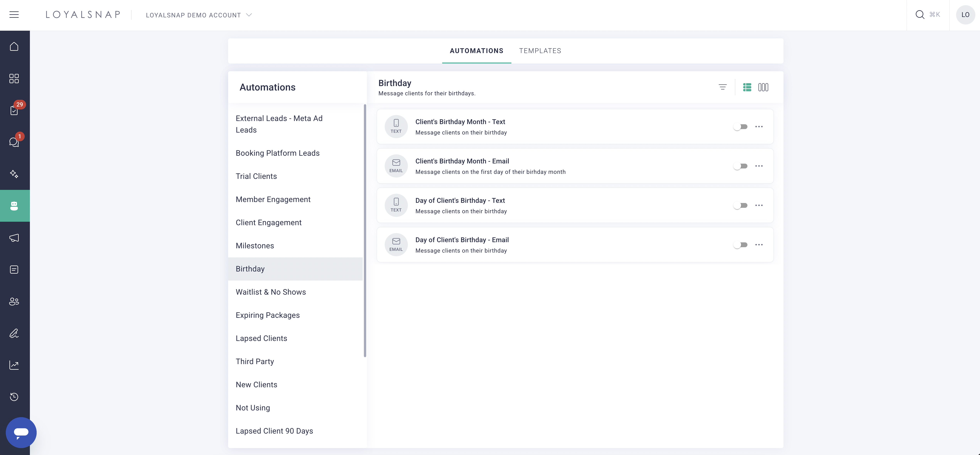Enable Client's Birthday Month - Text automation
The width and height of the screenshot is (980, 455).
click(x=740, y=127)
